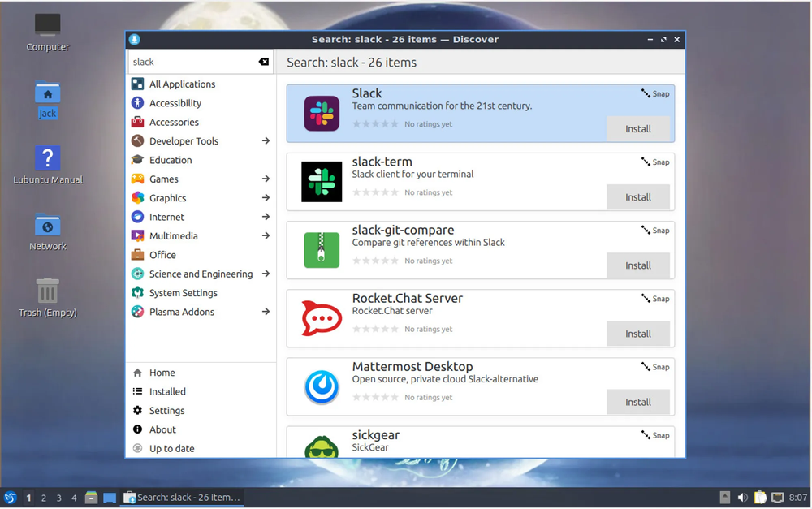812x509 pixels.
Task: Click the 'Slack client for your terminal' description
Action: point(412,174)
